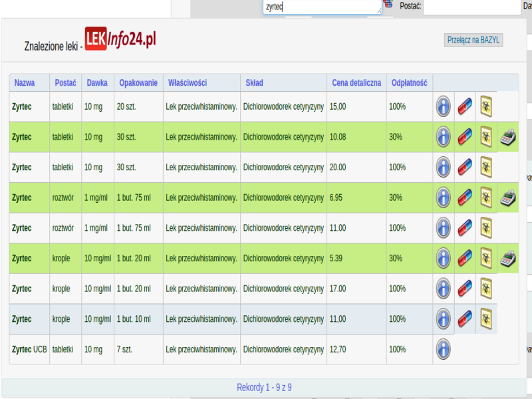Click pill icon in roztwór 11.00 row
Image resolution: width=532 pixels, height=399 pixels.
(465, 227)
